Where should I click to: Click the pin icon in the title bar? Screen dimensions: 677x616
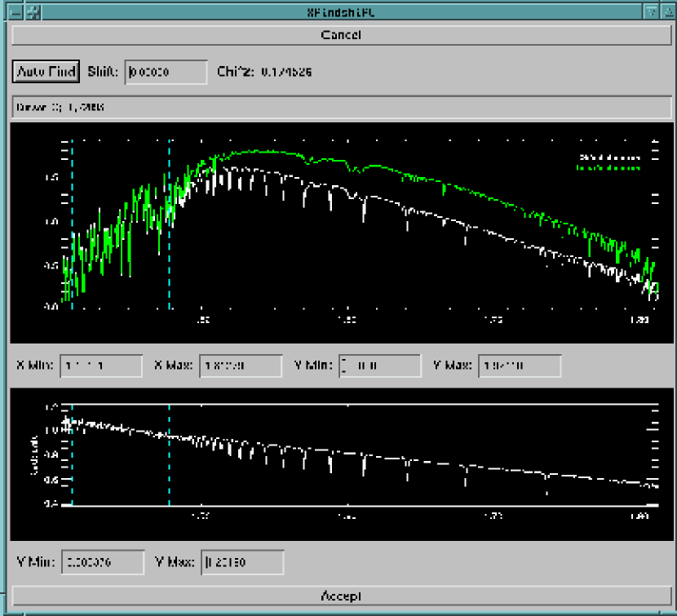(33, 12)
